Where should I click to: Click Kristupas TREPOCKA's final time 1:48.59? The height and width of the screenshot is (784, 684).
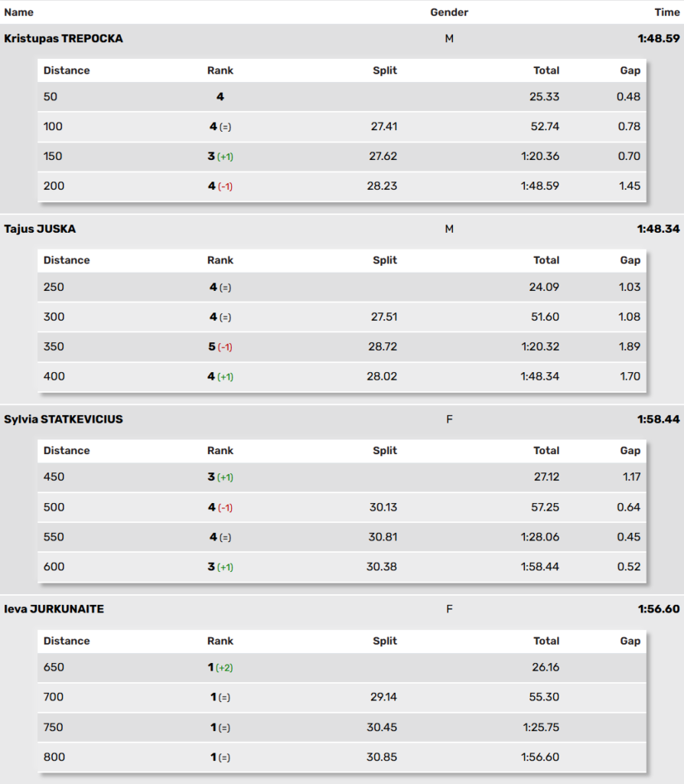[x=659, y=38]
